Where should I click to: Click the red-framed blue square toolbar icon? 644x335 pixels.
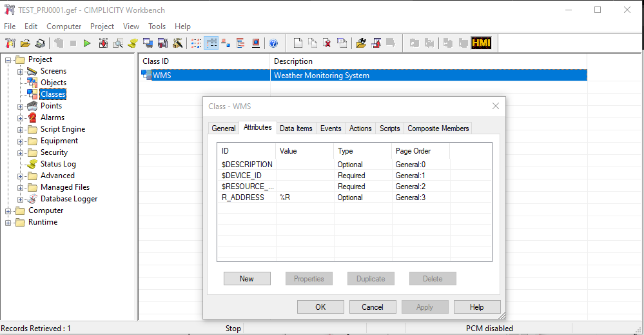(x=255, y=43)
